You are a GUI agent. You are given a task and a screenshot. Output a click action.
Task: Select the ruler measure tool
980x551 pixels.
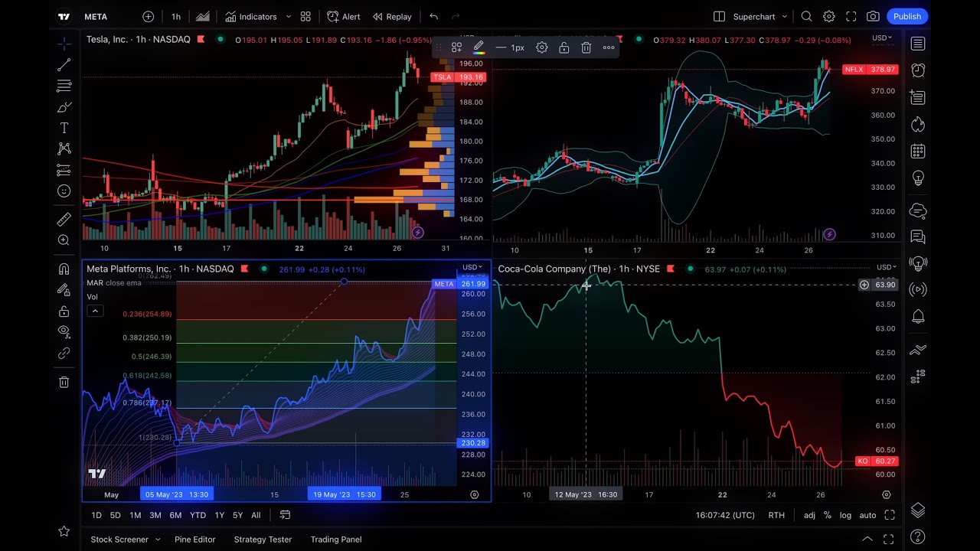point(64,220)
